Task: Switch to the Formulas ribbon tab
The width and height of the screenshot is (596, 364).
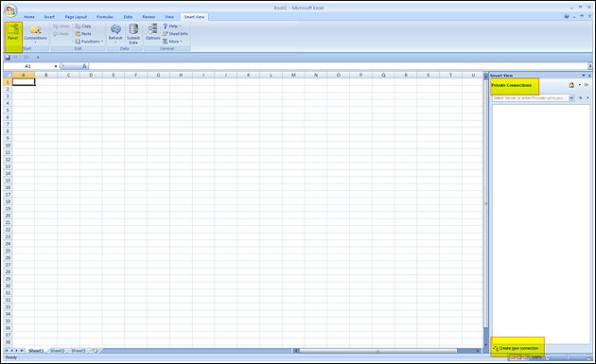Action: point(105,17)
